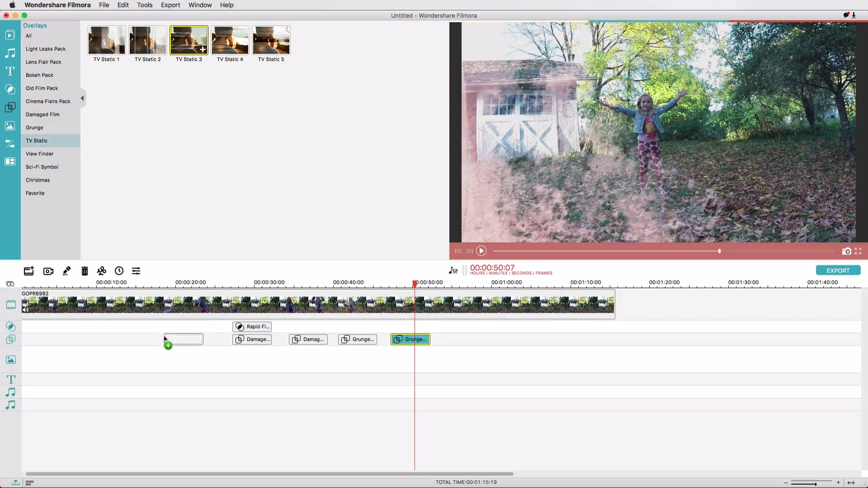
Task: Click the EXPORT button
Action: pyautogui.click(x=838, y=270)
